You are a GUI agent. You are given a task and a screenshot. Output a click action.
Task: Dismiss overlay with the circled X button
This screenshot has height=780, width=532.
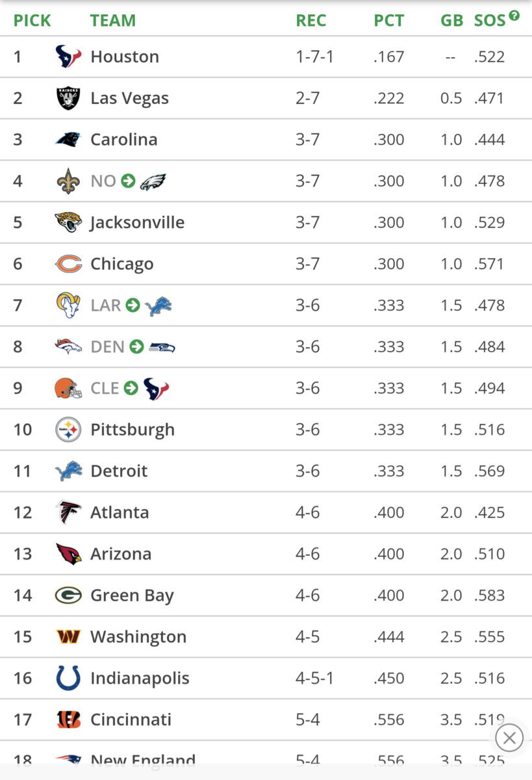pos(509,738)
